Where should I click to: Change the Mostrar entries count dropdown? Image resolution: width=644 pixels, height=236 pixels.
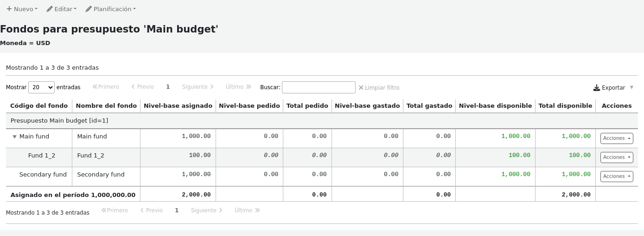tap(41, 87)
